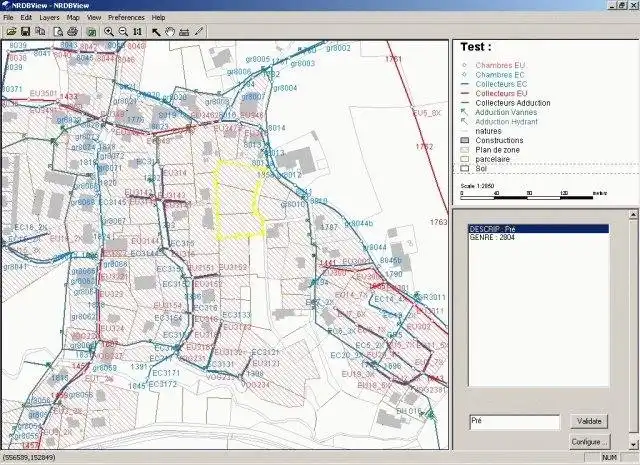Click the Configure... button
The height and width of the screenshot is (465, 640).
click(589, 442)
